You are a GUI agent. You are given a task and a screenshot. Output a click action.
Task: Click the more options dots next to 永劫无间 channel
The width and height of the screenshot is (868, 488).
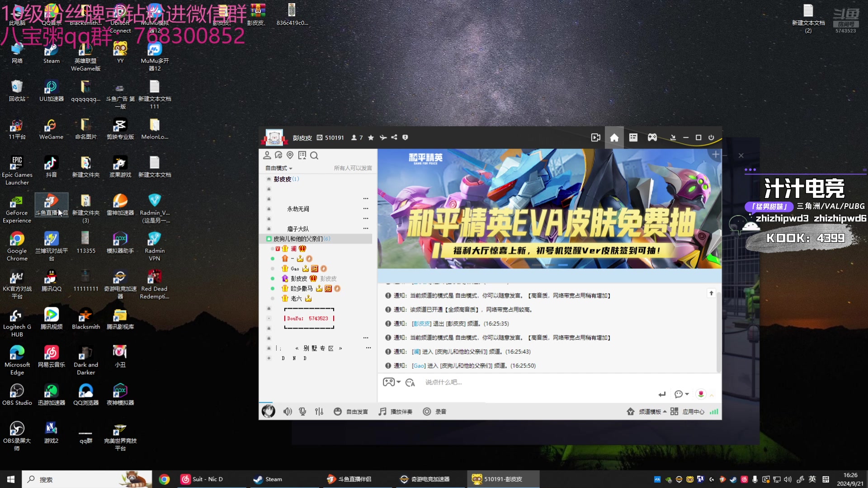(366, 208)
